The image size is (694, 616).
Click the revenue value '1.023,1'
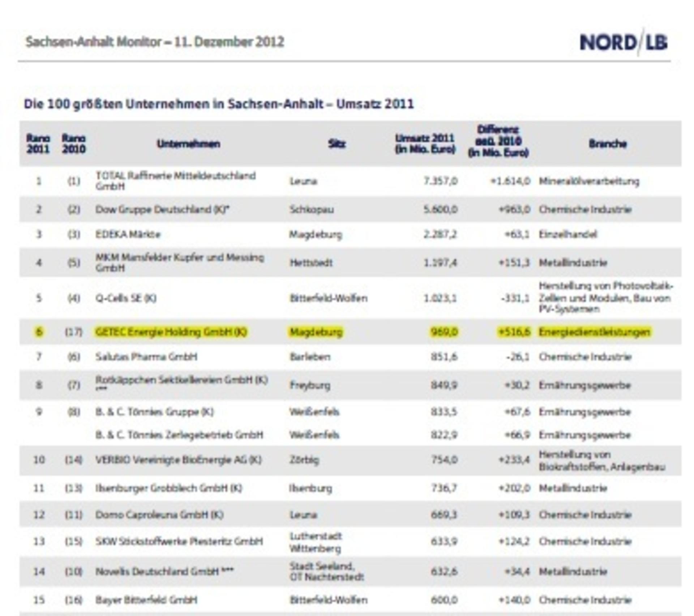pyautogui.click(x=441, y=298)
